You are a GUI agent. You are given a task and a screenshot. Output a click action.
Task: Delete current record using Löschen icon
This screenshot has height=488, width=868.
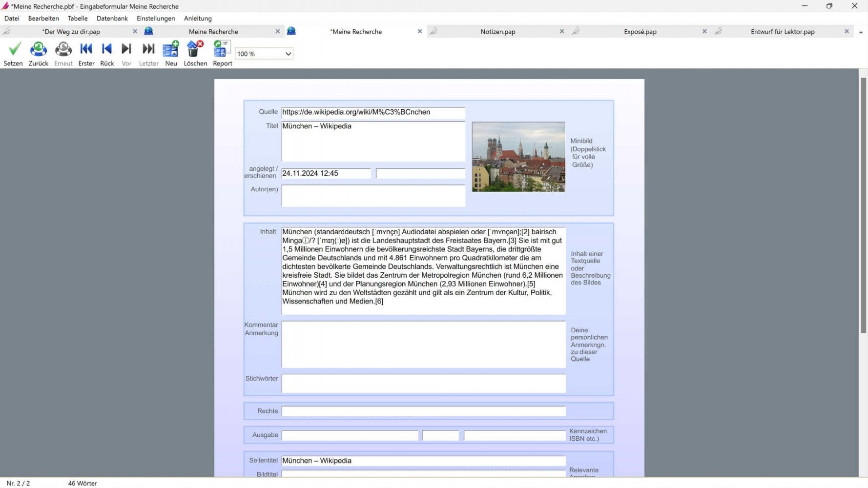point(195,49)
